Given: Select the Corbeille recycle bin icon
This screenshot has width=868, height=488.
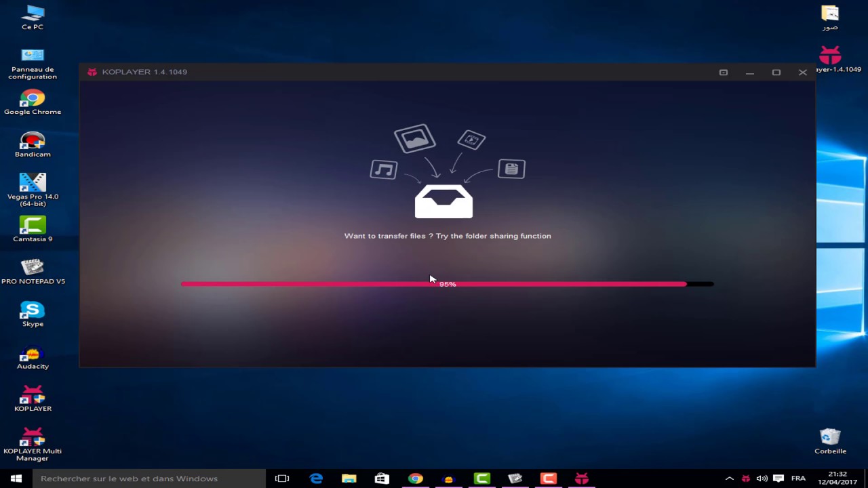Looking at the screenshot, I should tap(830, 441).
